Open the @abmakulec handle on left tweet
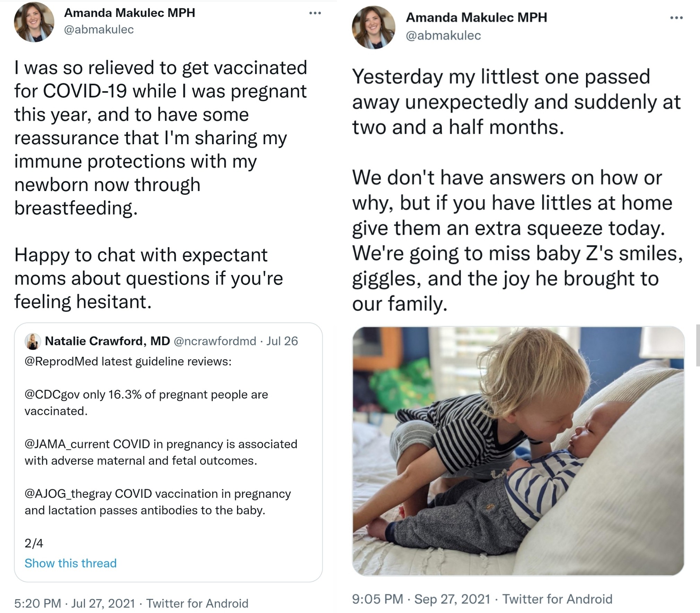The width and height of the screenshot is (700, 613). pos(99,29)
